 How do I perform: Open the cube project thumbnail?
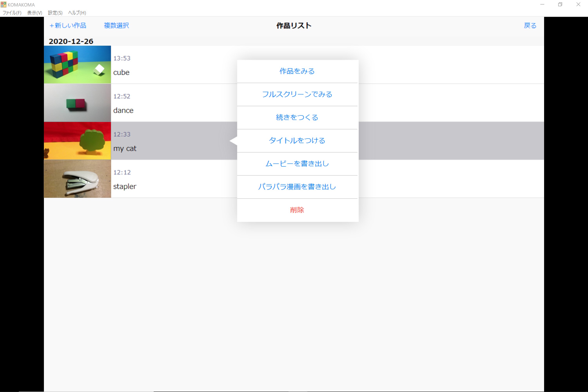tap(77, 64)
